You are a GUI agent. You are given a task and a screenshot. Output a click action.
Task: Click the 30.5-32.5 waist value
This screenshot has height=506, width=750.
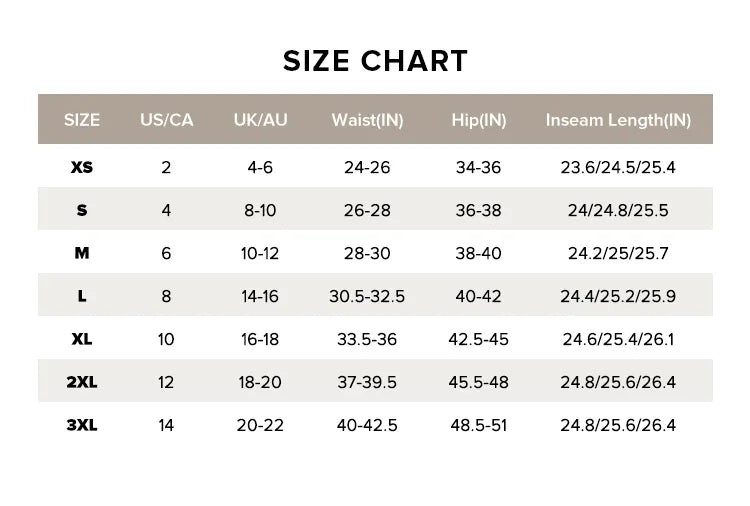(367, 297)
